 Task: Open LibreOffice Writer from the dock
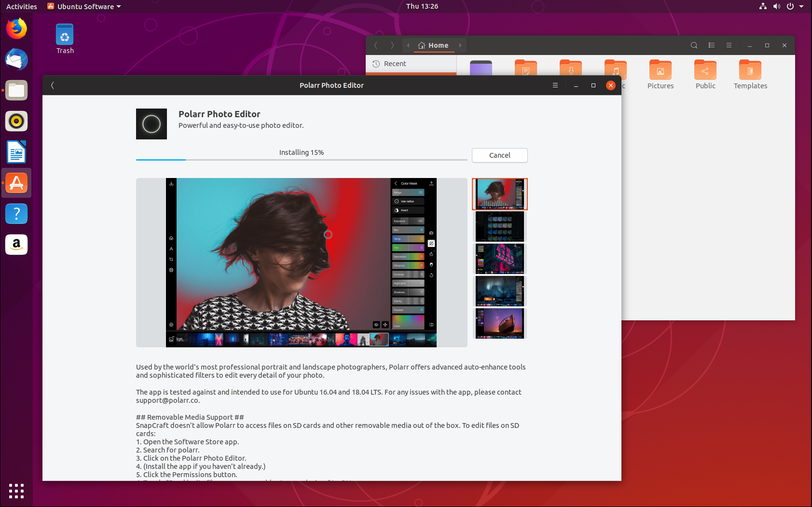click(x=16, y=152)
